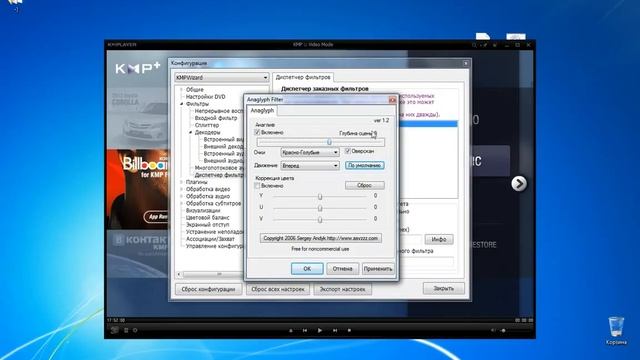The image size is (640, 360).
Task: Click the Previous track button in KMPlayer
Action: (304, 330)
